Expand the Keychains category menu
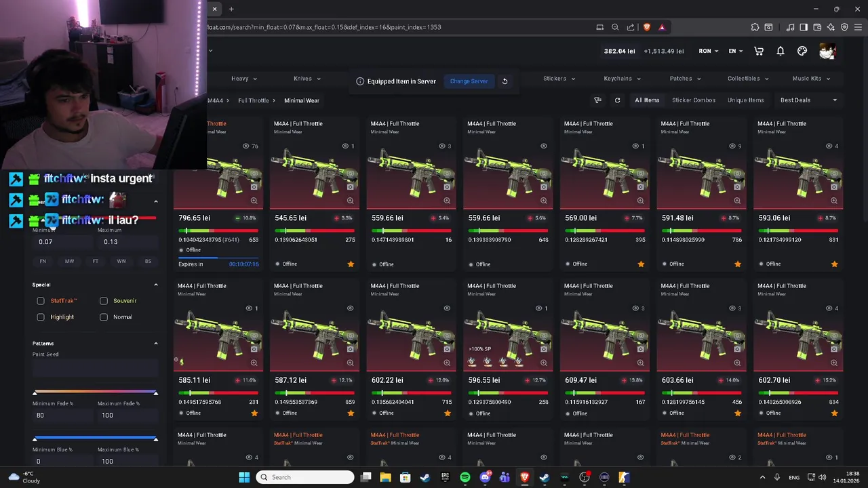 click(622, 79)
